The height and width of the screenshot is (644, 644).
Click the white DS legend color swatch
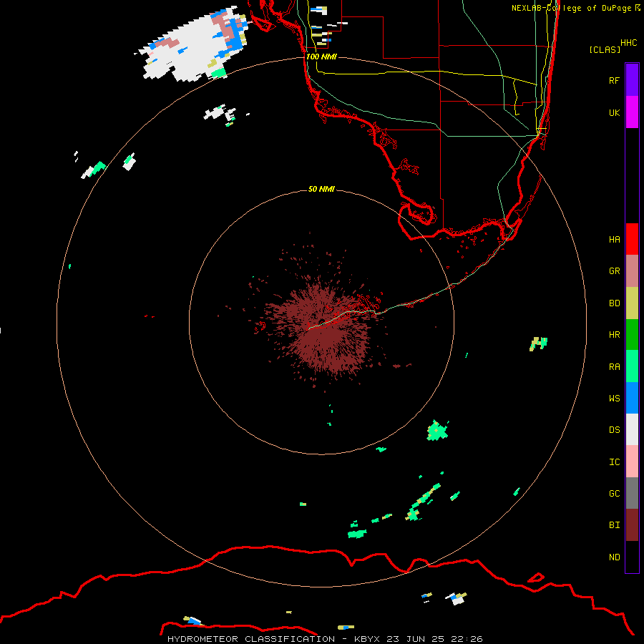point(632,429)
